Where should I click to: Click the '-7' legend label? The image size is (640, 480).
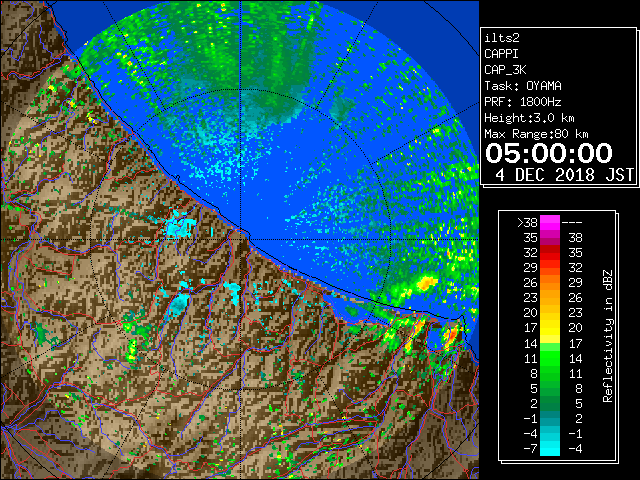[530, 449]
